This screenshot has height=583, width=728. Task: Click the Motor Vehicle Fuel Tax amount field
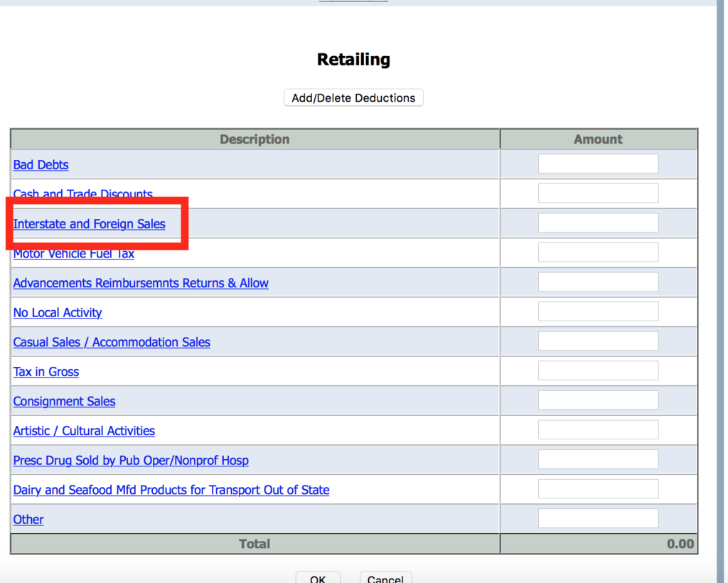tap(598, 252)
